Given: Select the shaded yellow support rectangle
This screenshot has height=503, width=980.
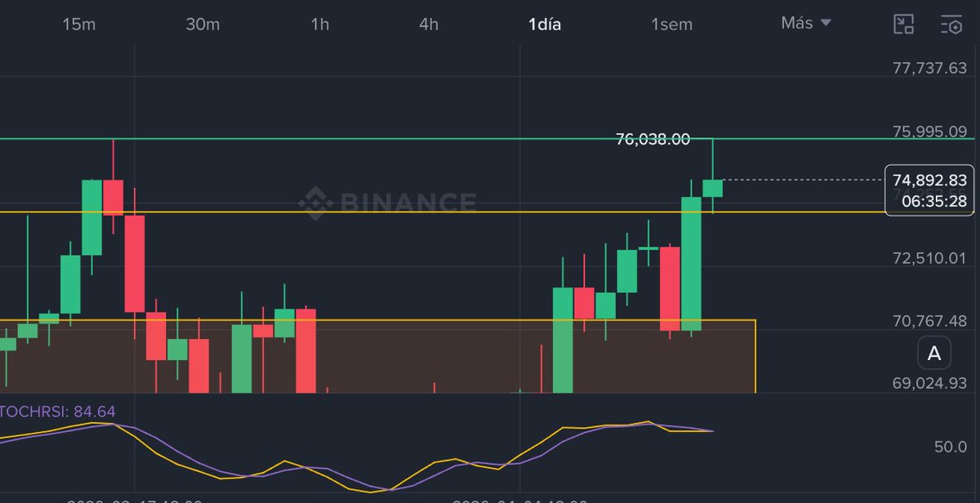Looking at the screenshot, I should pos(377,356).
